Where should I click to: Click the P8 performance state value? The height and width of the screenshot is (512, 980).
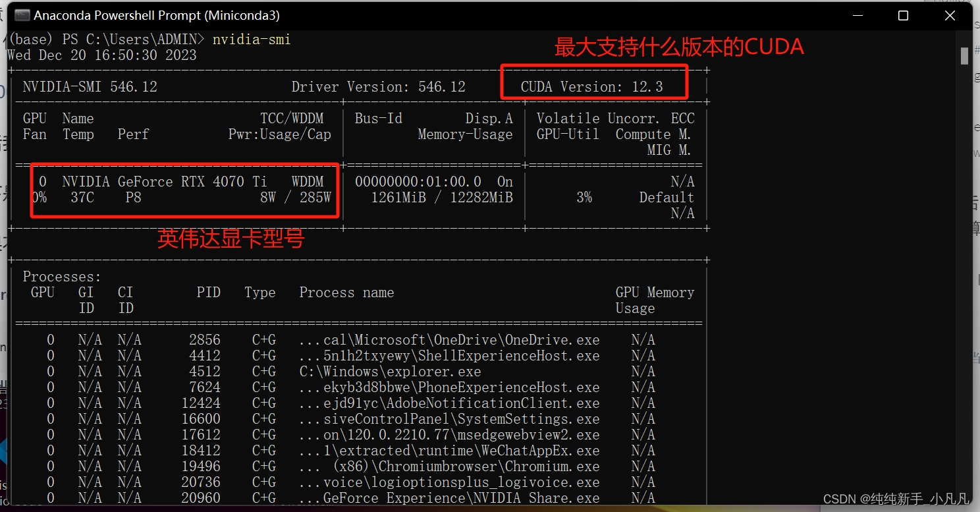(x=134, y=197)
